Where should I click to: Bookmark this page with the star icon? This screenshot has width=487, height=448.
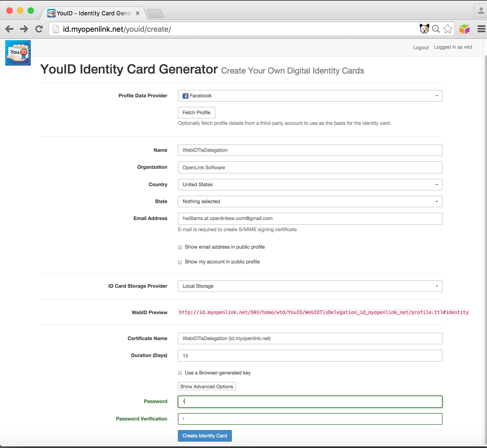pyautogui.click(x=448, y=29)
